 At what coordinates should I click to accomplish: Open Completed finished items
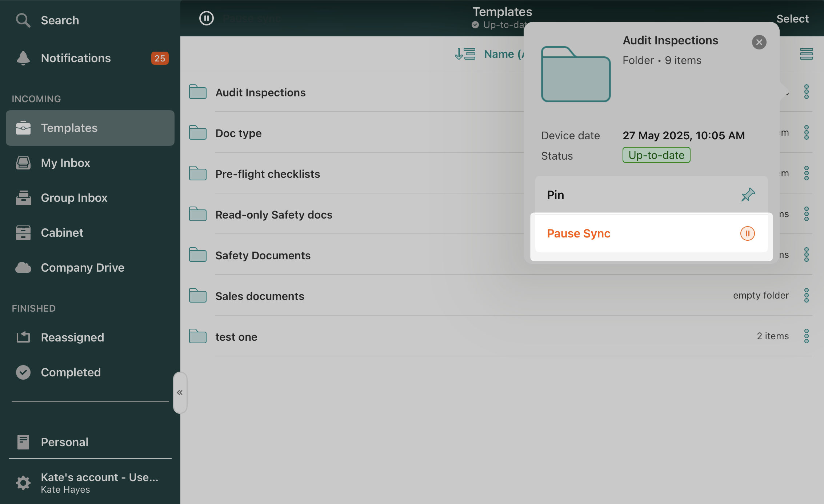tap(71, 372)
